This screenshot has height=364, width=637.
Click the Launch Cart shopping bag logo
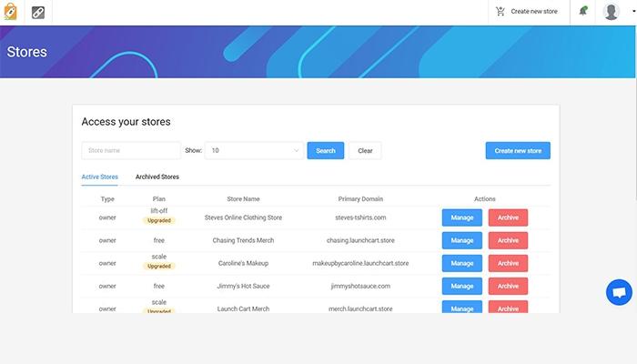pyautogui.click(x=11, y=11)
